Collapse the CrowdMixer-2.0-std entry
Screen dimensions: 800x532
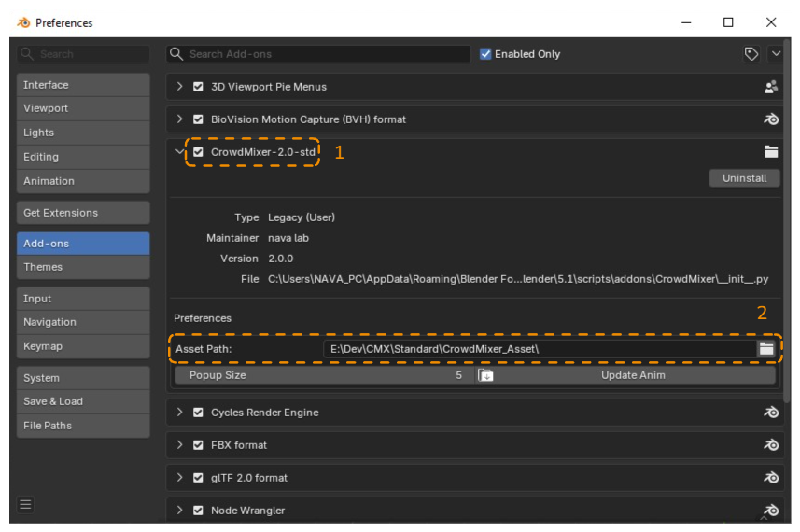pyautogui.click(x=179, y=151)
